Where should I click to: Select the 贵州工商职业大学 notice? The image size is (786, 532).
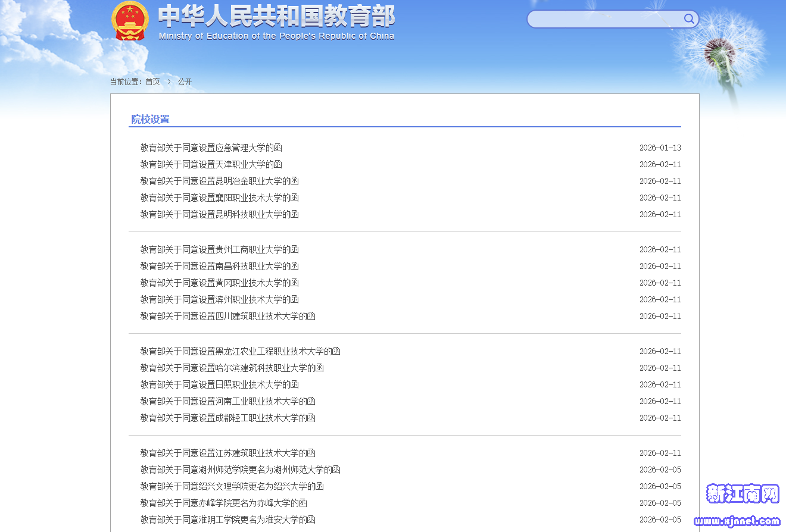tap(219, 249)
